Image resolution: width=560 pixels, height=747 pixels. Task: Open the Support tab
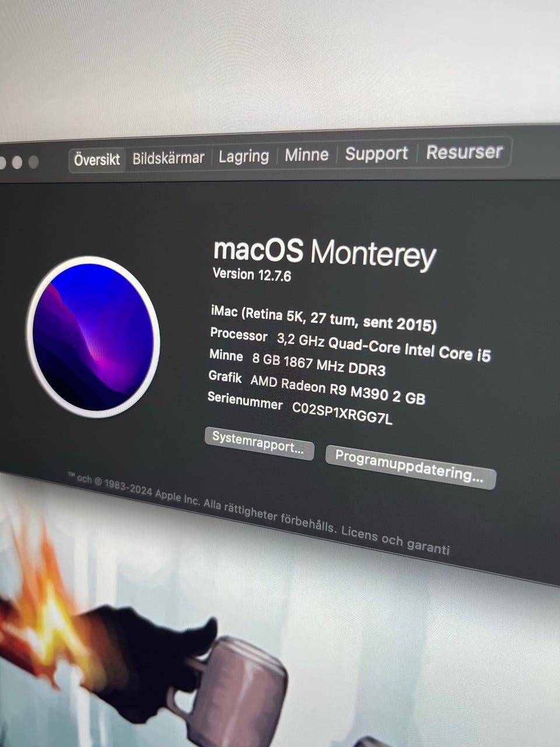pos(376,153)
